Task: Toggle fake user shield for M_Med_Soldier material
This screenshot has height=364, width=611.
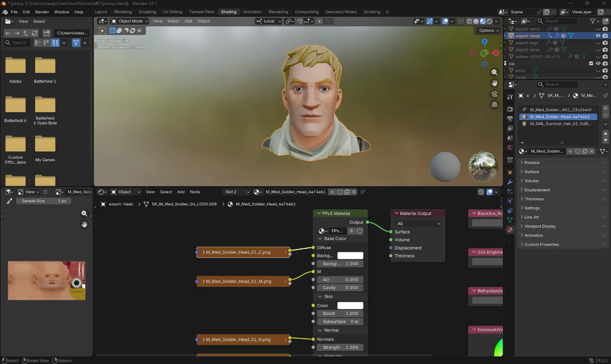Action: 578,151
